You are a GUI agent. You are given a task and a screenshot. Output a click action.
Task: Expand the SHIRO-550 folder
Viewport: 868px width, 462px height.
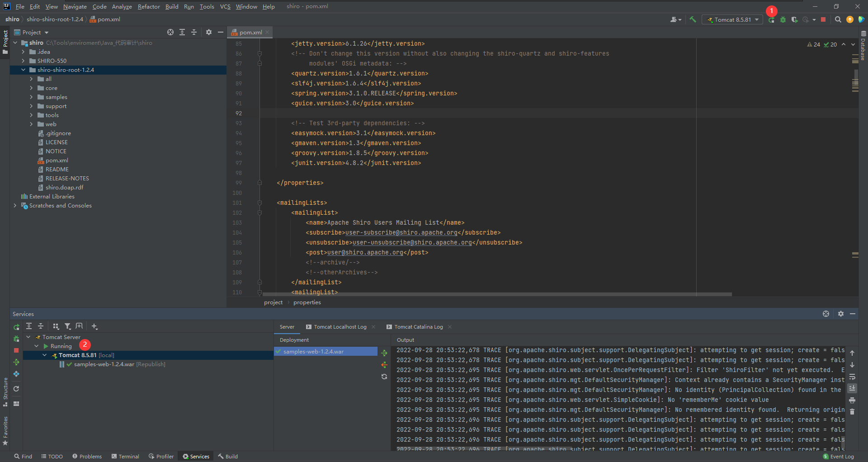point(23,61)
